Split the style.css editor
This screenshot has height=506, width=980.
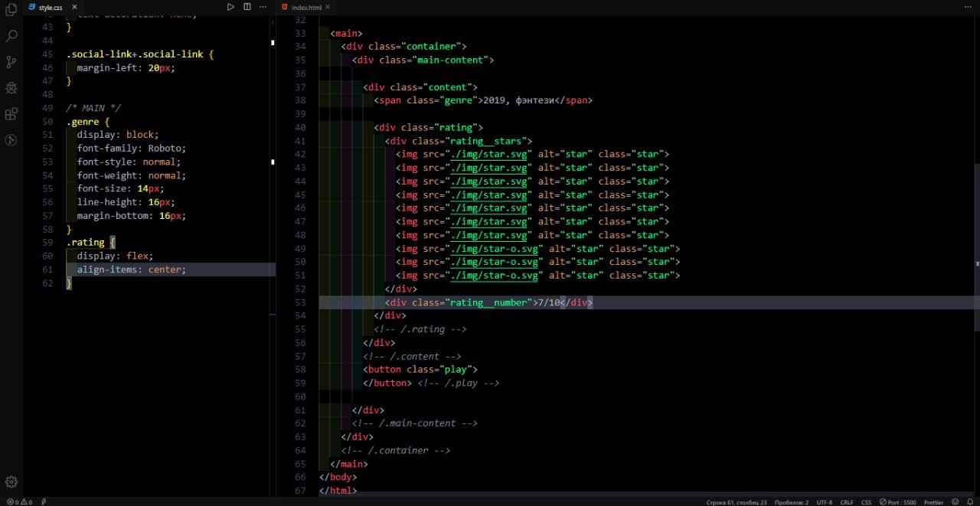pyautogui.click(x=247, y=7)
